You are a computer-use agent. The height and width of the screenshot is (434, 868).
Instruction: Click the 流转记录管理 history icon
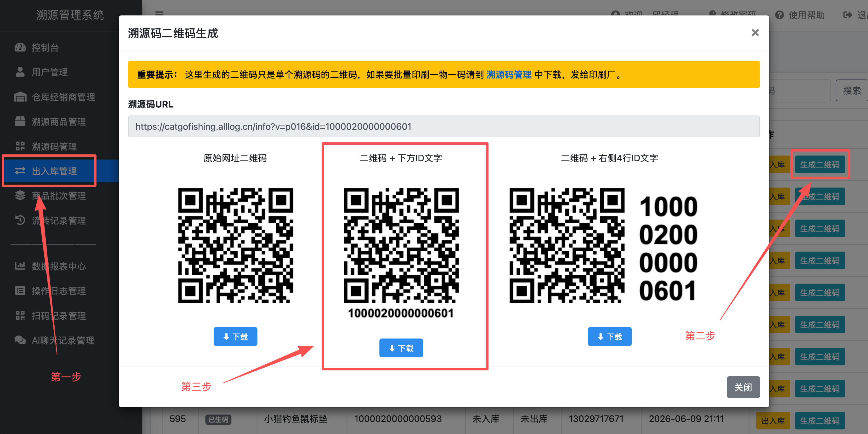(20, 220)
